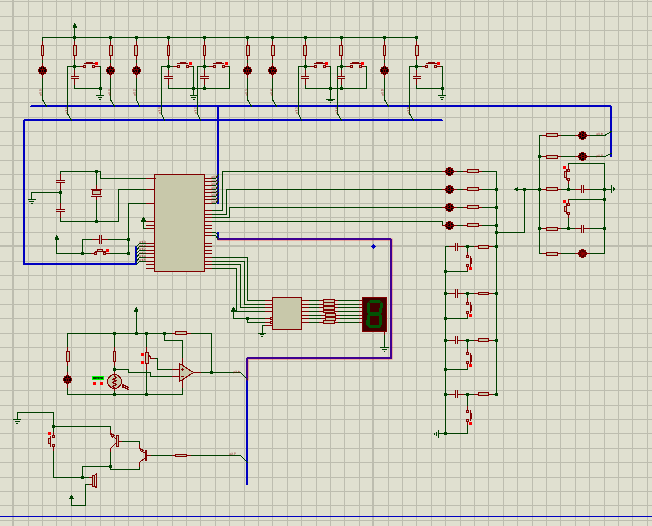Select the buzzer speaker symbol
652x526 pixels.
point(94,480)
